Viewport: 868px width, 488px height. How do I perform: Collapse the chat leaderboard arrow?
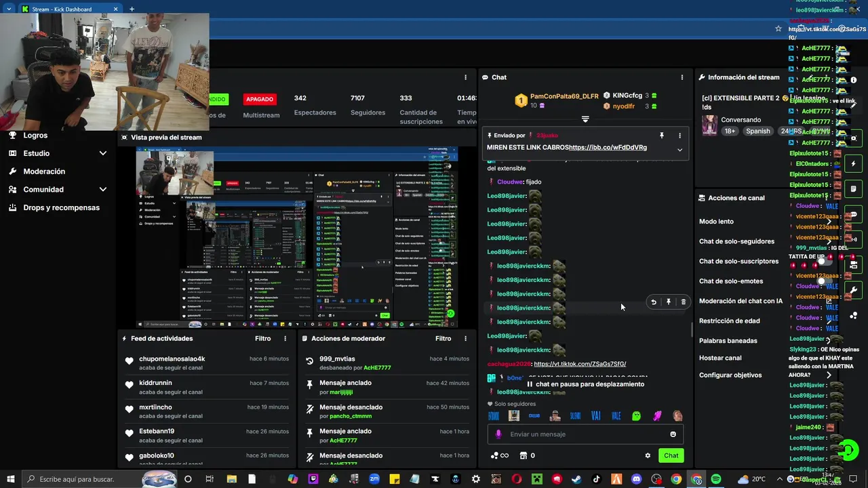point(585,119)
